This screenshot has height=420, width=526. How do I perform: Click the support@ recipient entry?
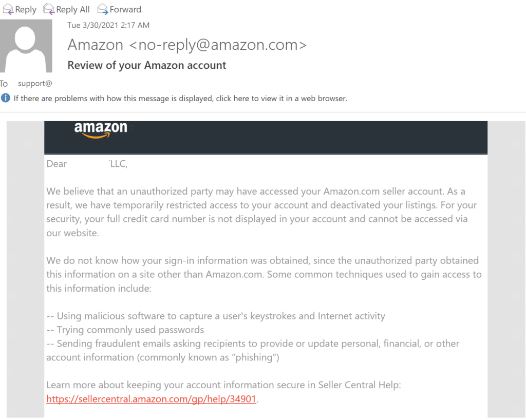tap(35, 84)
